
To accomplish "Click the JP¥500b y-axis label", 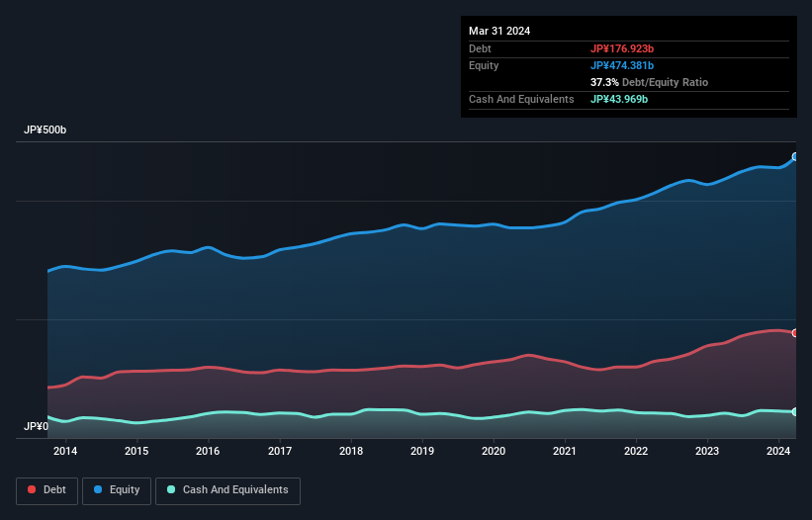I will 45,130.
